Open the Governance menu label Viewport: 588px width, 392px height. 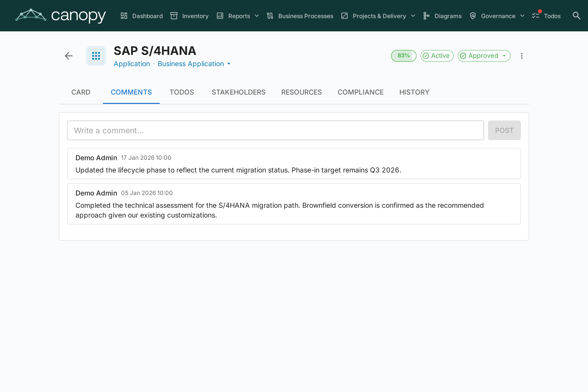tap(498, 16)
